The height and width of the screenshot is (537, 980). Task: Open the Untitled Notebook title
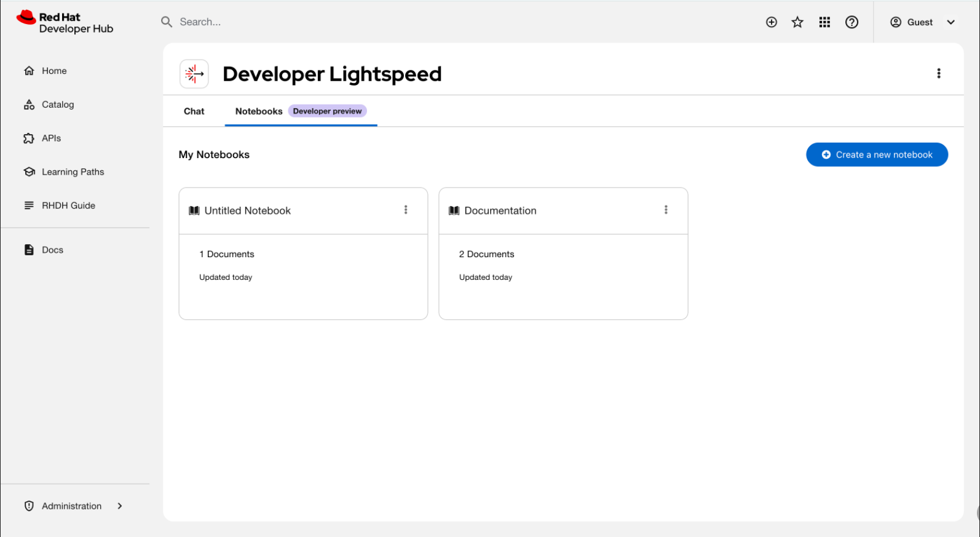[x=248, y=211]
